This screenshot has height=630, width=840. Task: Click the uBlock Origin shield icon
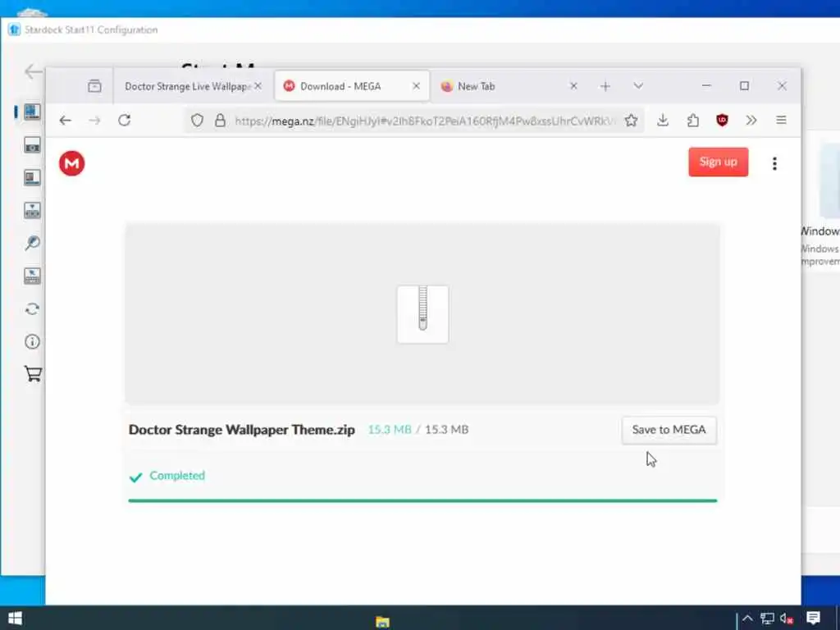click(722, 121)
